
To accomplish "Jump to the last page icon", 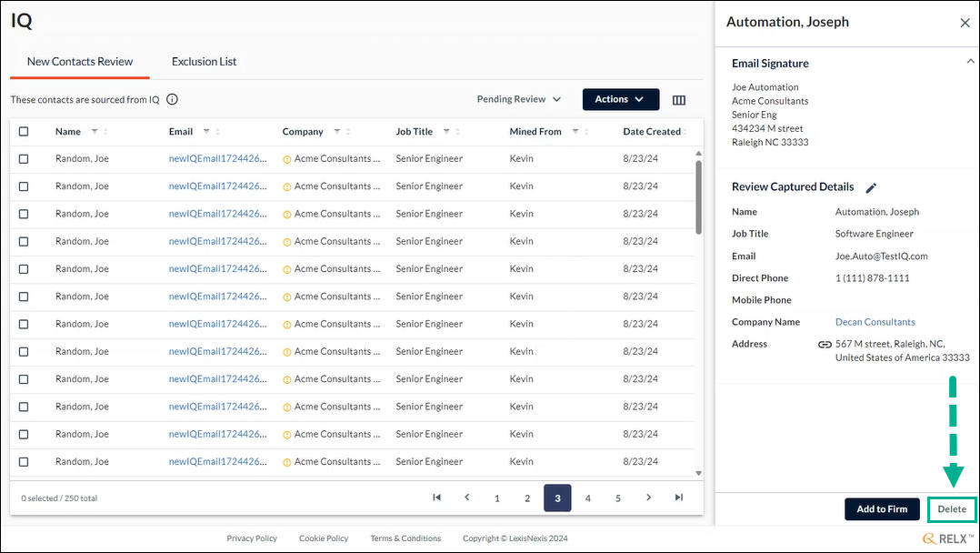I will pyautogui.click(x=679, y=498).
